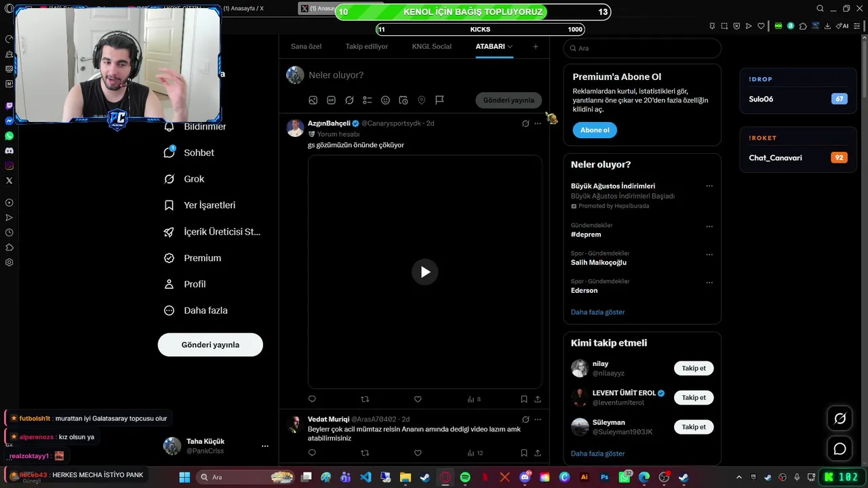Image resolution: width=868 pixels, height=488 pixels.
Task: Play the video in AzgınBahçeli's post
Action: 425,272
